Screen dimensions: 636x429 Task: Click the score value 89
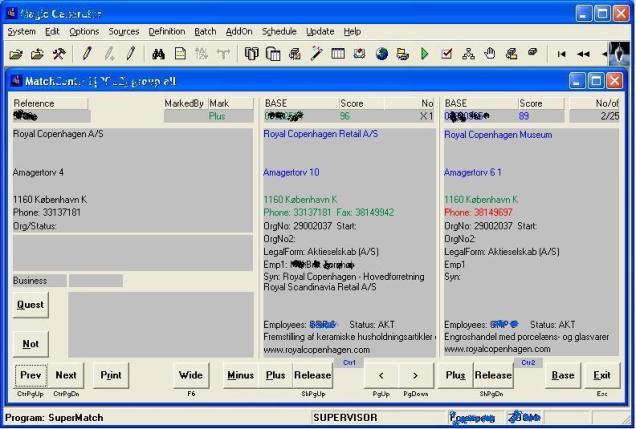tap(524, 116)
